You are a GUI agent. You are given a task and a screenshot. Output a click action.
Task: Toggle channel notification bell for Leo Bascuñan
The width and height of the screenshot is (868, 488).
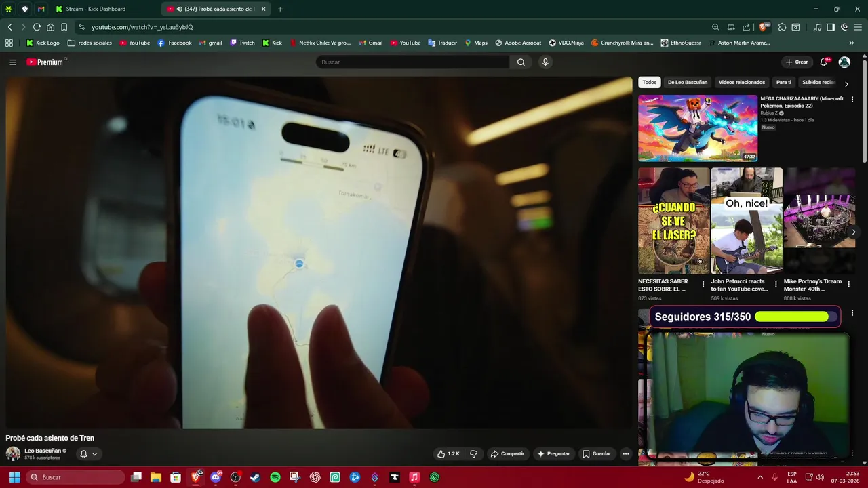pos(83,454)
